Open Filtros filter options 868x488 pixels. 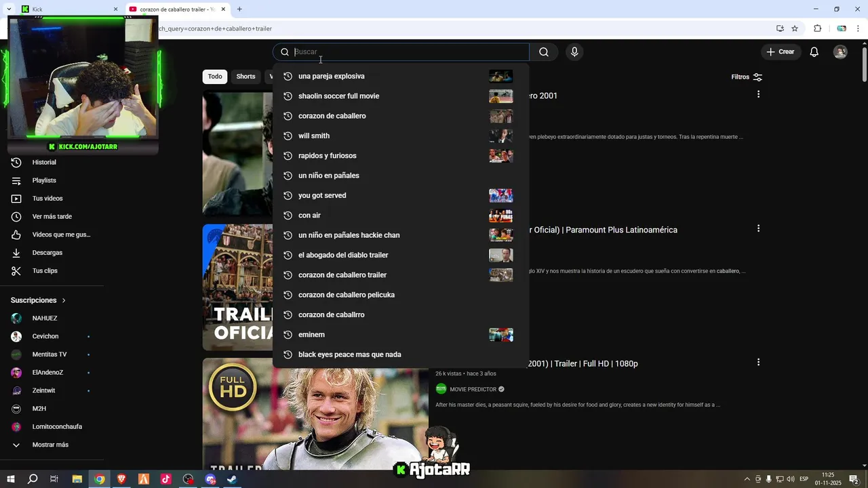point(747,77)
